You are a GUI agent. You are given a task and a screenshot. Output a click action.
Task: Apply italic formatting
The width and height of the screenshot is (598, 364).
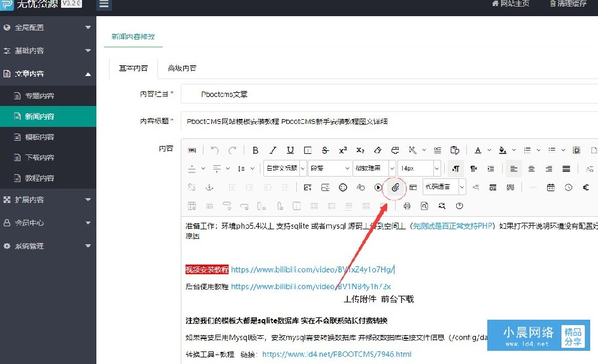273,150
